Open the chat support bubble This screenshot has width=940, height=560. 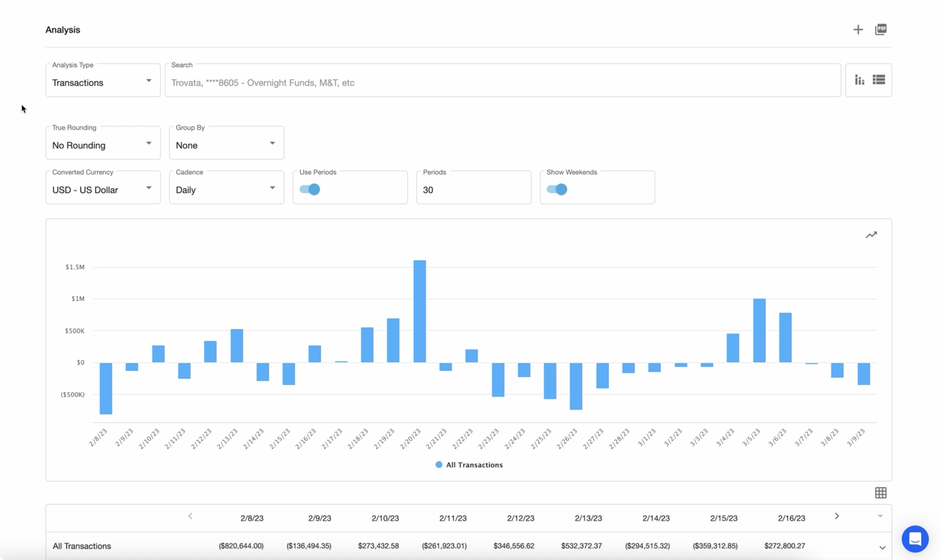click(x=915, y=538)
